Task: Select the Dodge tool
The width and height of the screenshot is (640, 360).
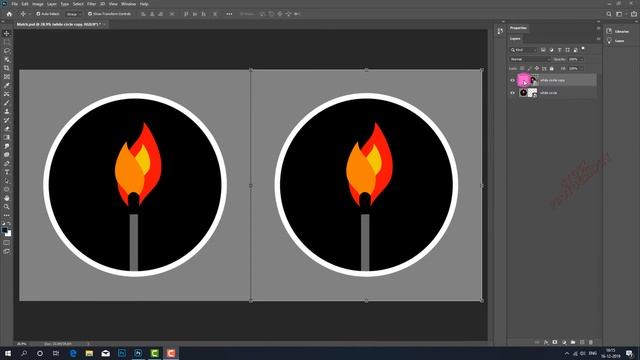Action: coord(7,155)
